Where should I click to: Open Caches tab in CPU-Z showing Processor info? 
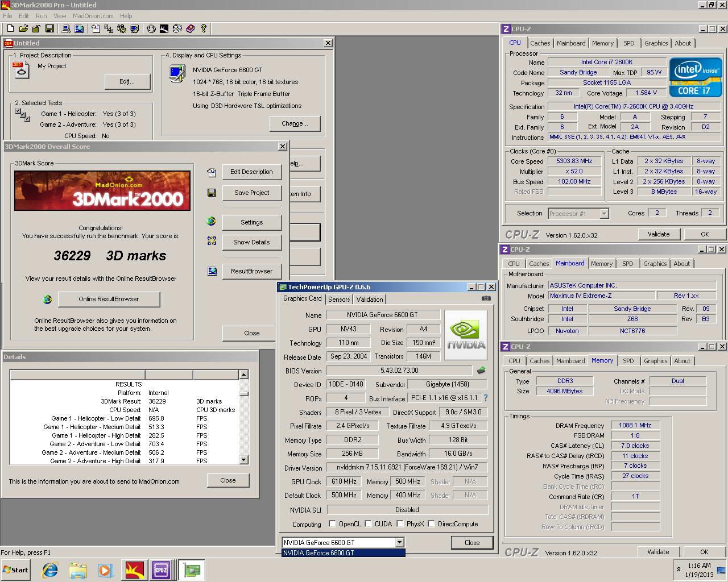coord(540,43)
